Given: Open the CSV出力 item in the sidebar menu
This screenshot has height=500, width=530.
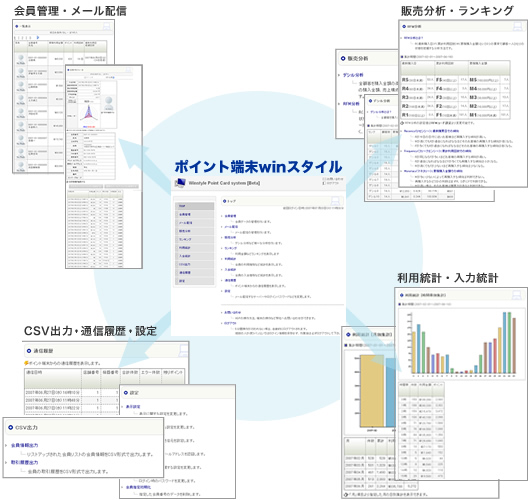Looking at the screenshot, I should [x=194, y=264].
